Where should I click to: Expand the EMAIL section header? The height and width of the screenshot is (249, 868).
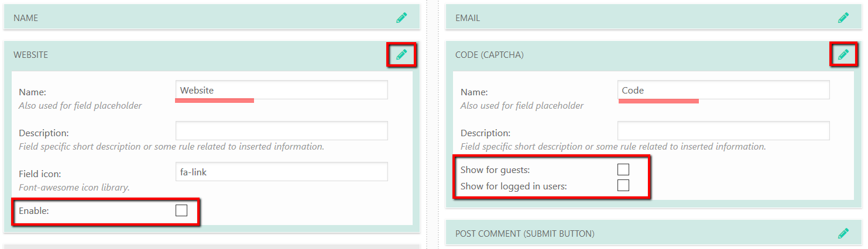click(x=615, y=18)
